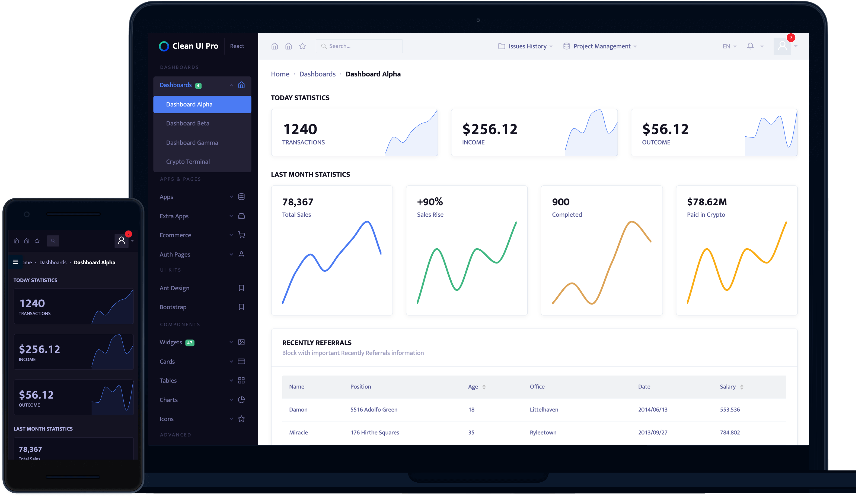This screenshot has height=497, width=868.
Task: Click the star favorites icon in top bar
Action: 302,46
